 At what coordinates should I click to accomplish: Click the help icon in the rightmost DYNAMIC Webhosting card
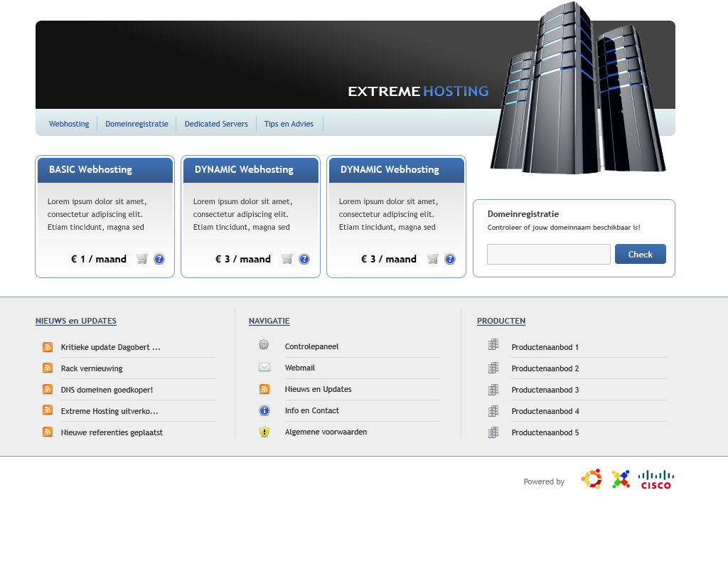[x=450, y=259]
